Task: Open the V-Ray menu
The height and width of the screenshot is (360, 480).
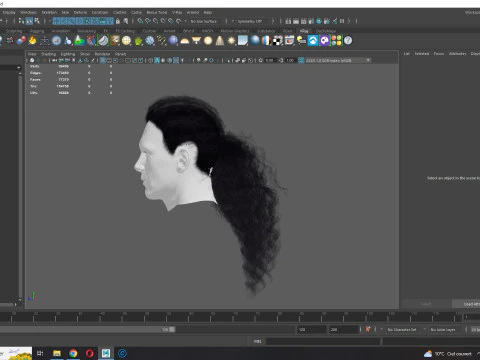Action: pyautogui.click(x=177, y=12)
